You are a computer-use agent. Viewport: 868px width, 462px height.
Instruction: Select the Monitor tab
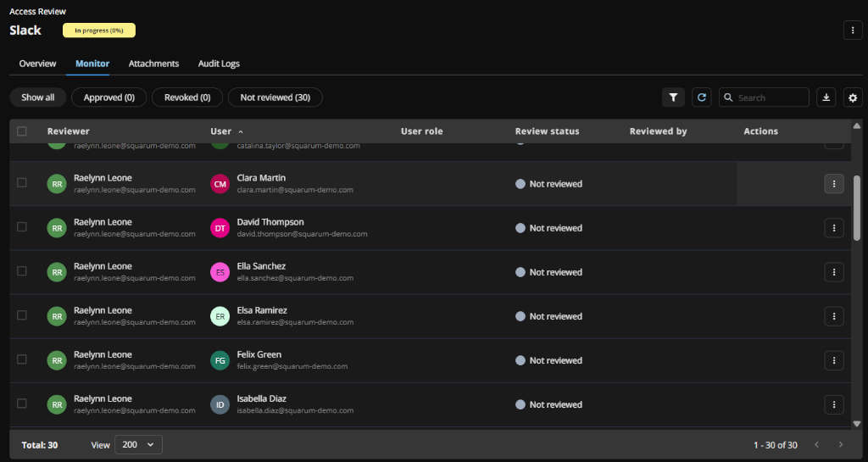tap(92, 64)
